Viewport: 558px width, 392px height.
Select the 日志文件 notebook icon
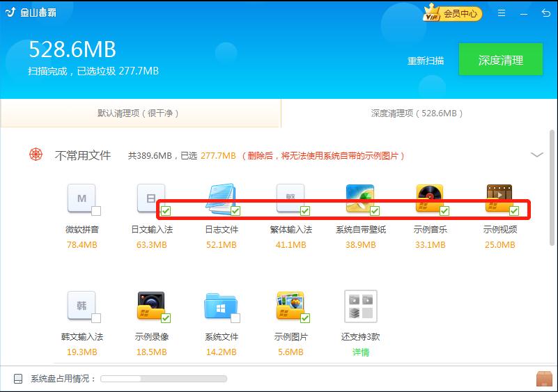(221, 198)
